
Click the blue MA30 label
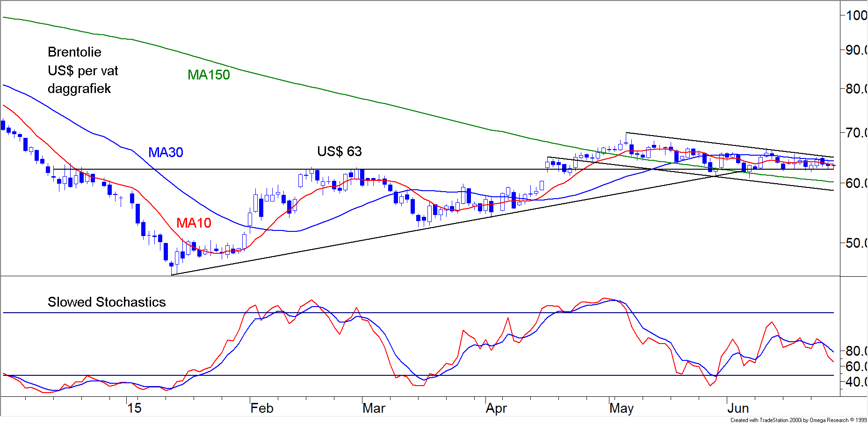pos(166,152)
